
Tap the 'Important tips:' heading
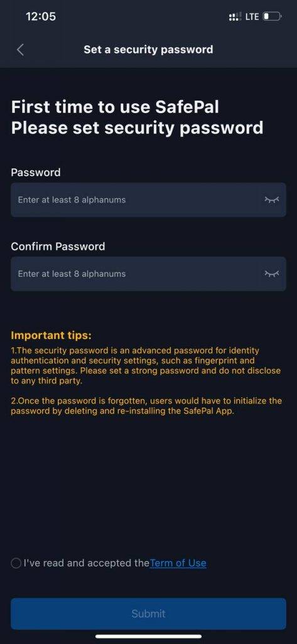[x=51, y=335]
